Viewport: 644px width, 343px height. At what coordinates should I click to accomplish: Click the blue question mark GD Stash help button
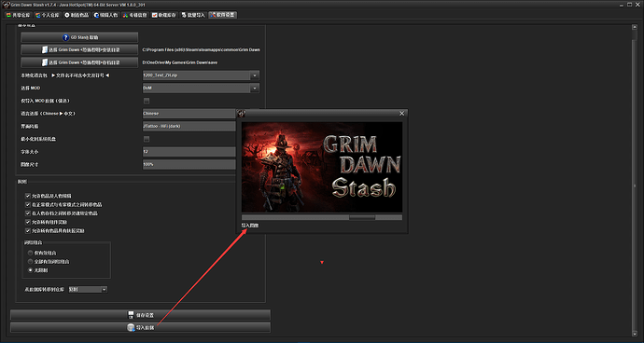pyautogui.click(x=79, y=37)
